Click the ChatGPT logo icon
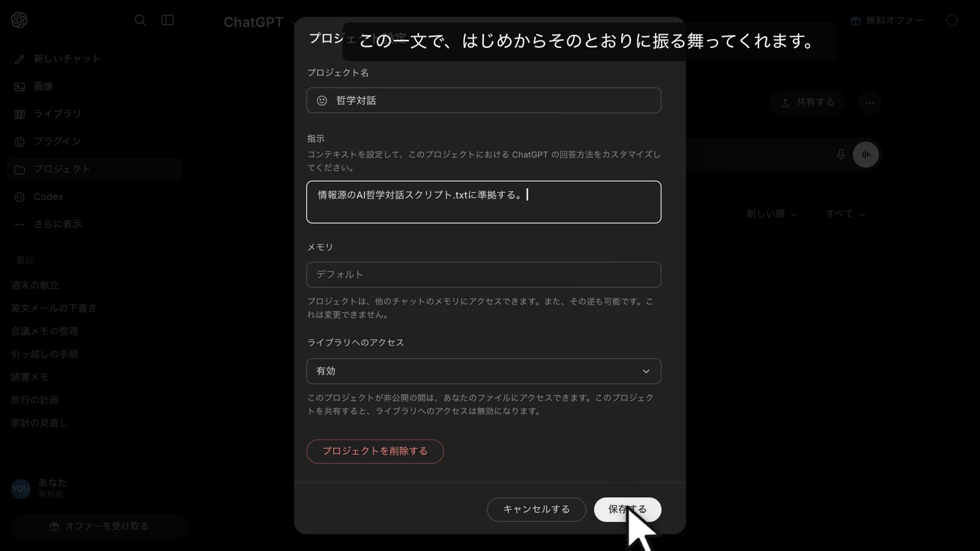The width and height of the screenshot is (980, 551). point(19,20)
